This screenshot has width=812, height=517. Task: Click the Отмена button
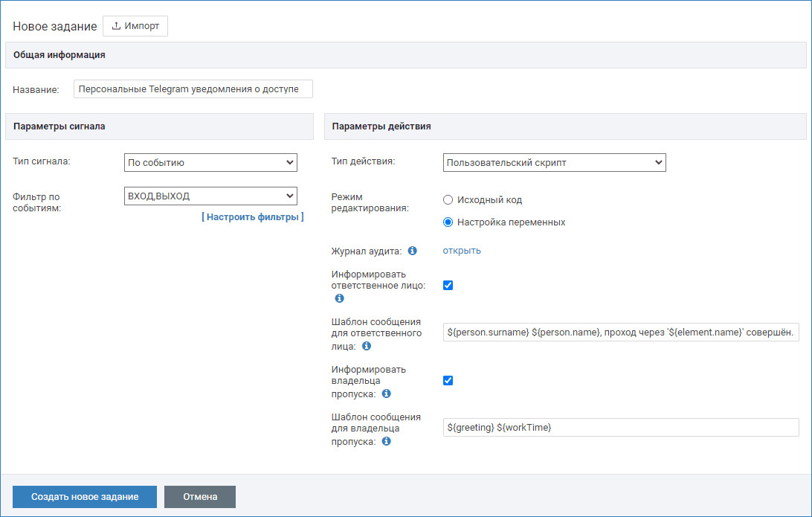[199, 497]
